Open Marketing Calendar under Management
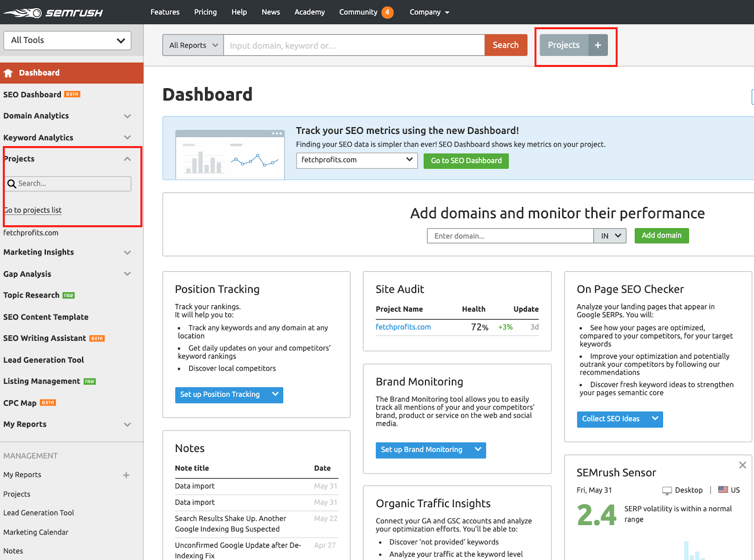This screenshot has width=754, height=560. pyautogui.click(x=36, y=532)
